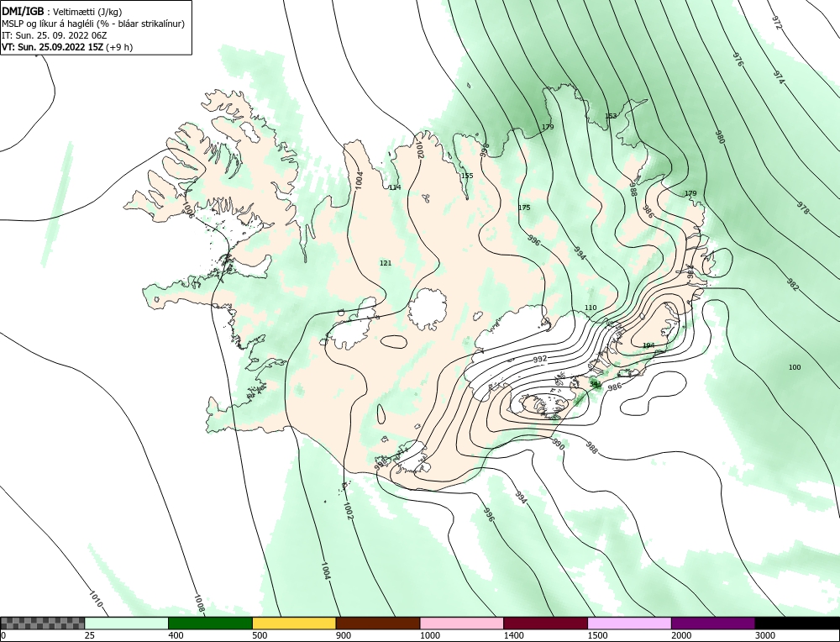Click the yellow 500–900 legend swatch
This screenshot has height=642, width=840.
coord(294,623)
